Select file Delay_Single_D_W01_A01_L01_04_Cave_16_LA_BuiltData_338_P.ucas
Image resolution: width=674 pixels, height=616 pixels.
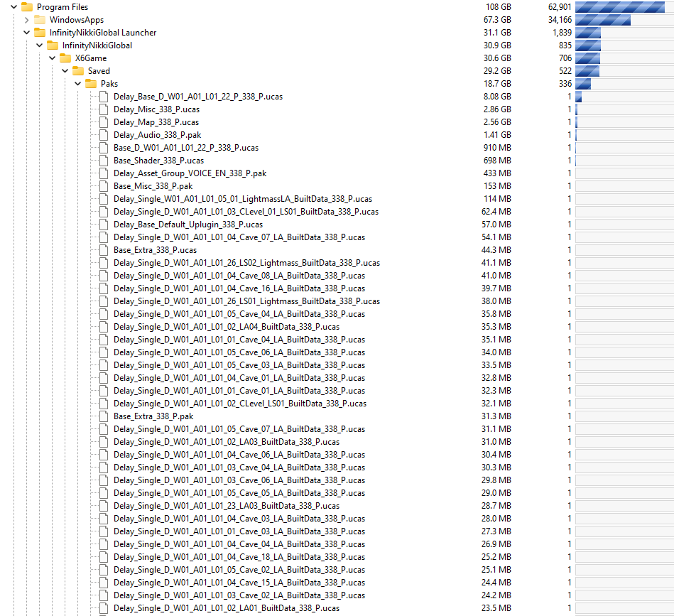click(239, 288)
